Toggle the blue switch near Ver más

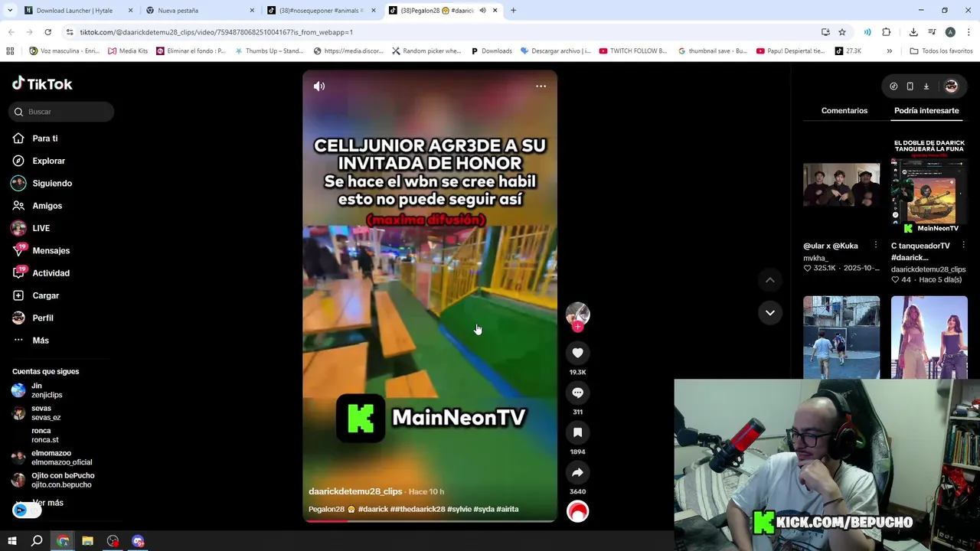(x=27, y=510)
